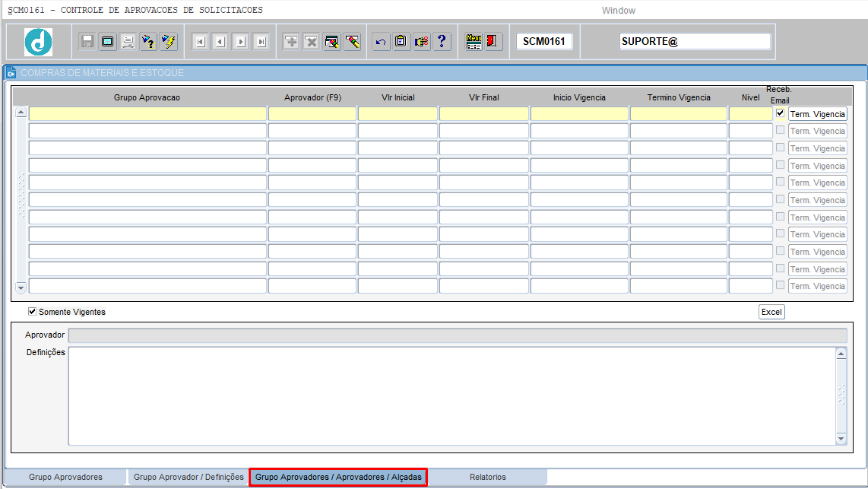Open Grupo Aprovador / Definições tab
The height and width of the screenshot is (489, 868).
point(188,477)
